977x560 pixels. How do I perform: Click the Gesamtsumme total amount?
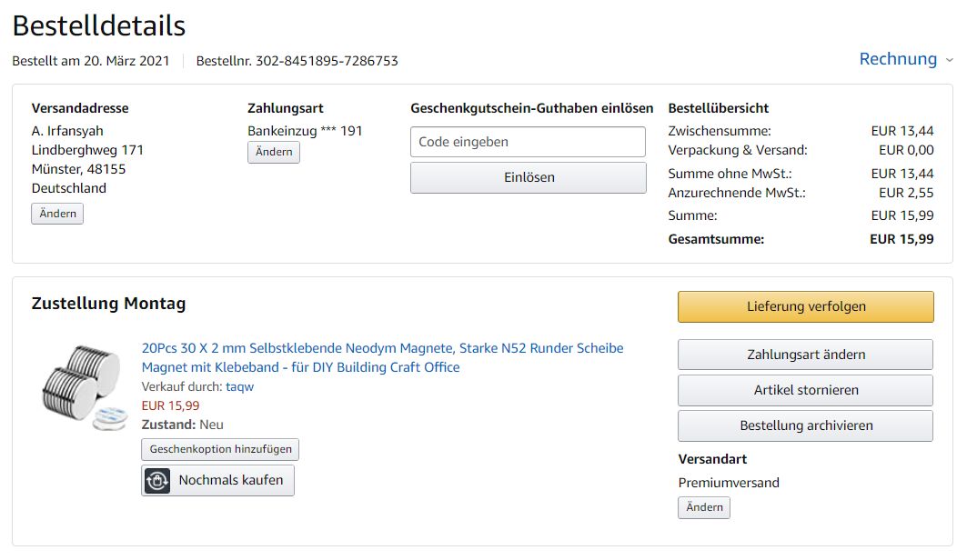tap(901, 239)
